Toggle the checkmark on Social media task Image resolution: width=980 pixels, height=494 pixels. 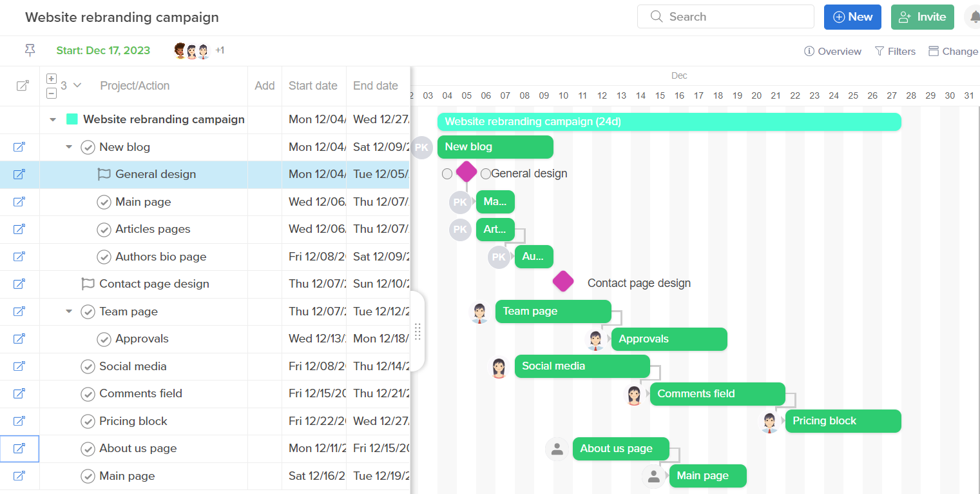[88, 366]
